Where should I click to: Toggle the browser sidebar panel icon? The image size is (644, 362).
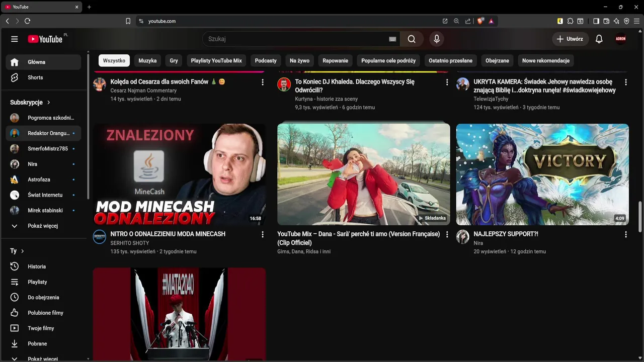coord(596,21)
